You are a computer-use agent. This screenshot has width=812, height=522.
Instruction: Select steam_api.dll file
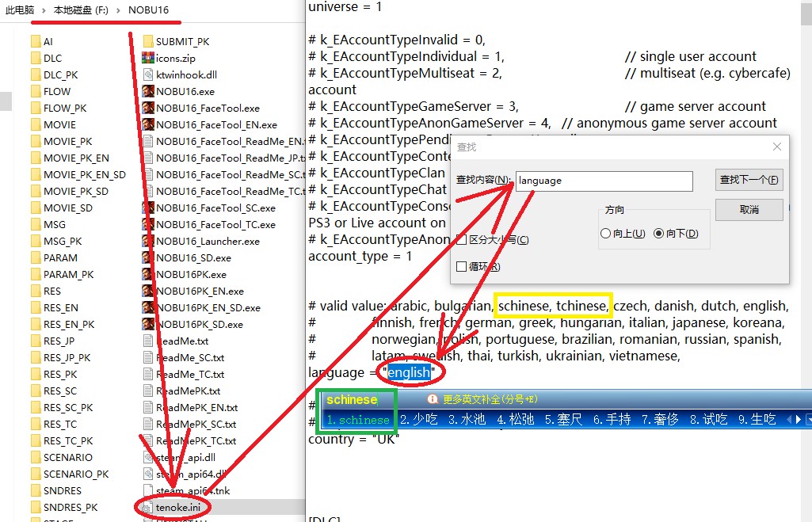click(179, 457)
